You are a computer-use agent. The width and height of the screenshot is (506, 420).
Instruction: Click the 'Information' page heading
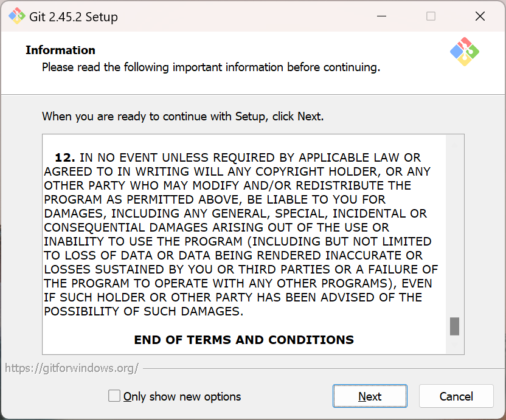tap(60, 50)
